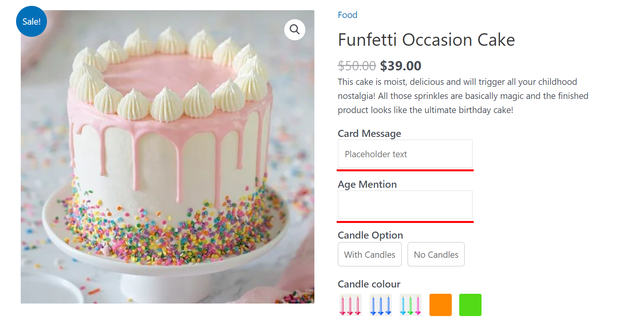
Task: Select the With Candles option
Action: [x=370, y=254]
